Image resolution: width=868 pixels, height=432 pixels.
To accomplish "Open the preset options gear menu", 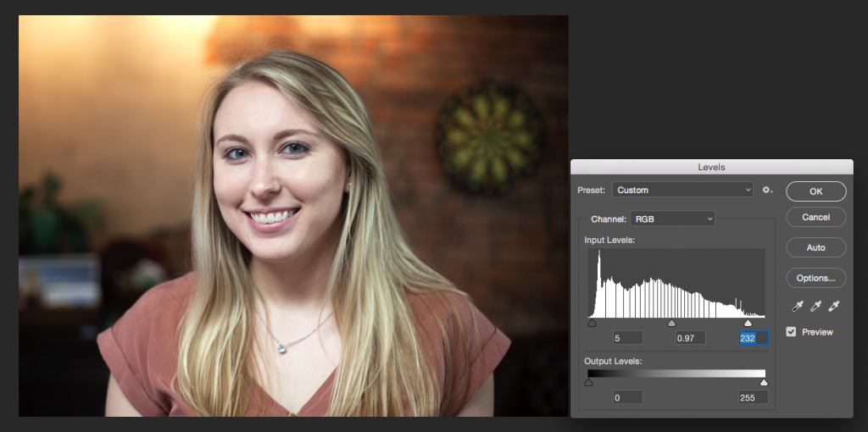I will (767, 190).
